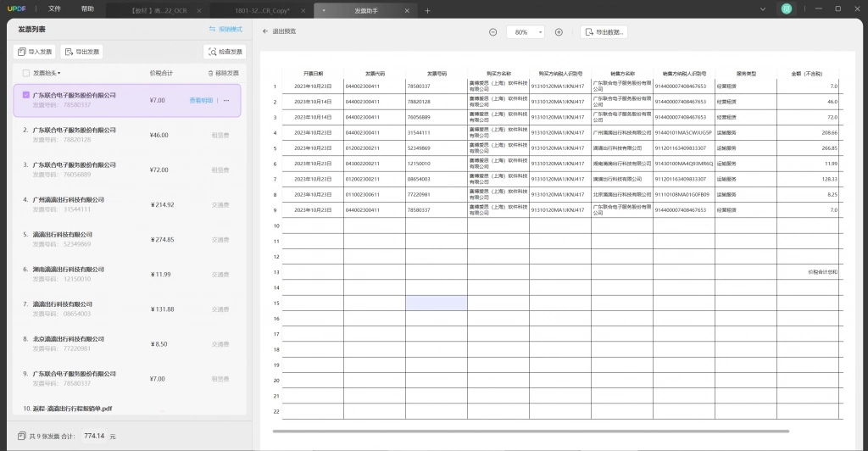This screenshot has width=868, height=451.
Task: Open the 80% zoom level dropdown
Action: point(526,32)
